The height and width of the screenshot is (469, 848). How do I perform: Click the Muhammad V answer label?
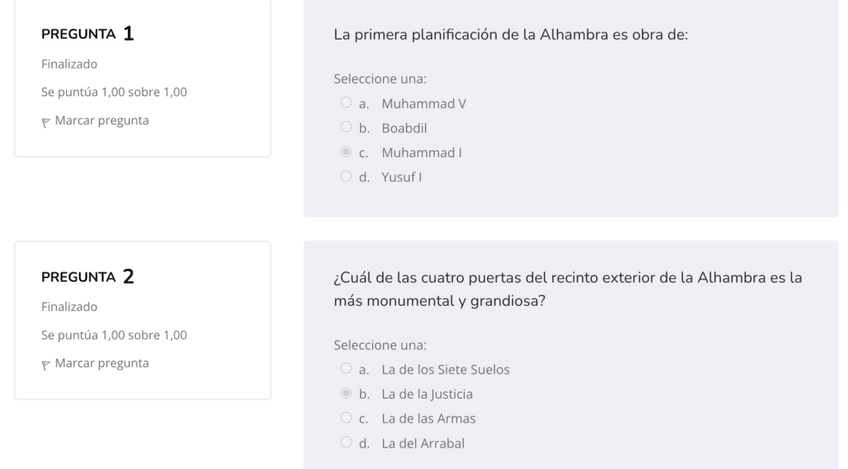tap(424, 104)
